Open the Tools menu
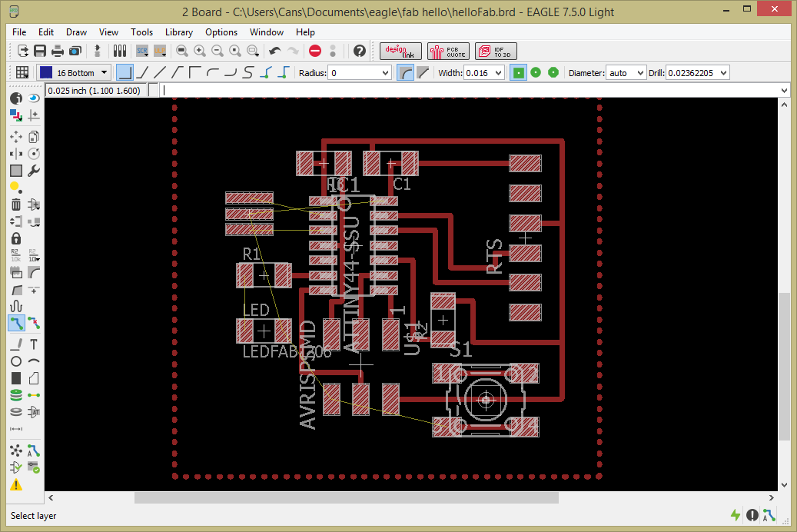This screenshot has width=797, height=532. (x=141, y=32)
